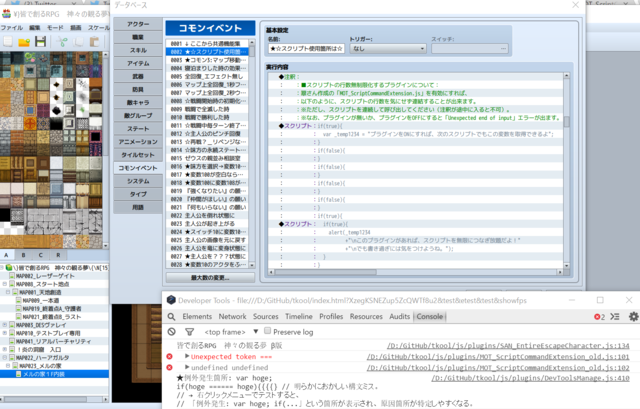Open the アイテム database category
640x409 pixels.
pyautogui.click(x=138, y=63)
